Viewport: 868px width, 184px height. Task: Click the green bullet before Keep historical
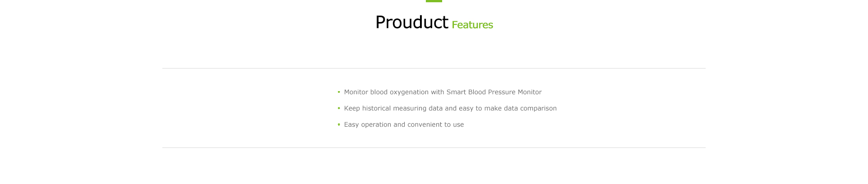tap(339, 108)
